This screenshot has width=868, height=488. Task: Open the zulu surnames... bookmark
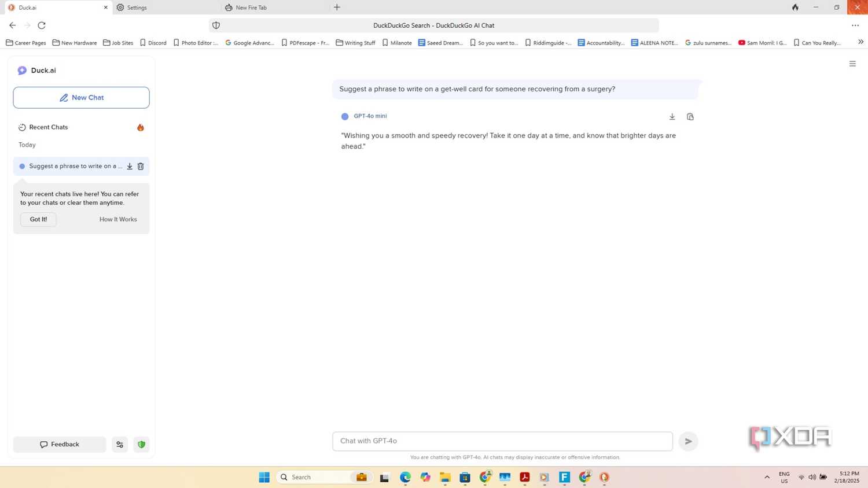(708, 43)
